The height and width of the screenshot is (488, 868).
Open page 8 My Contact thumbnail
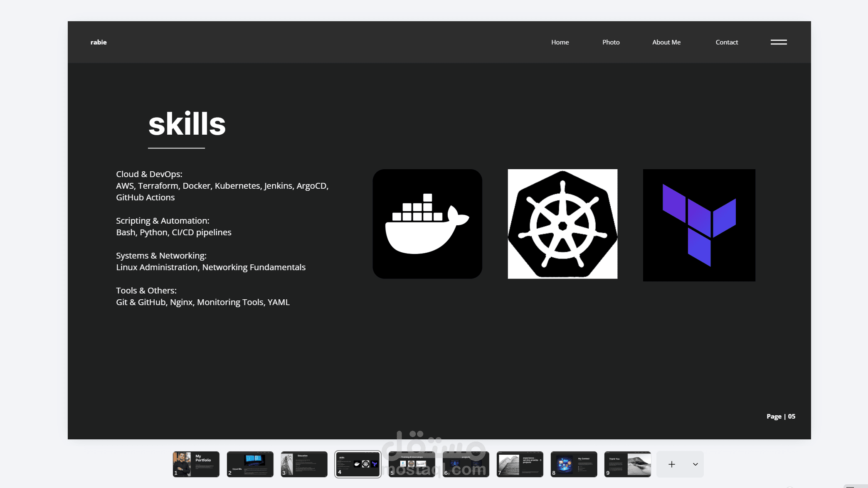pos(574,464)
